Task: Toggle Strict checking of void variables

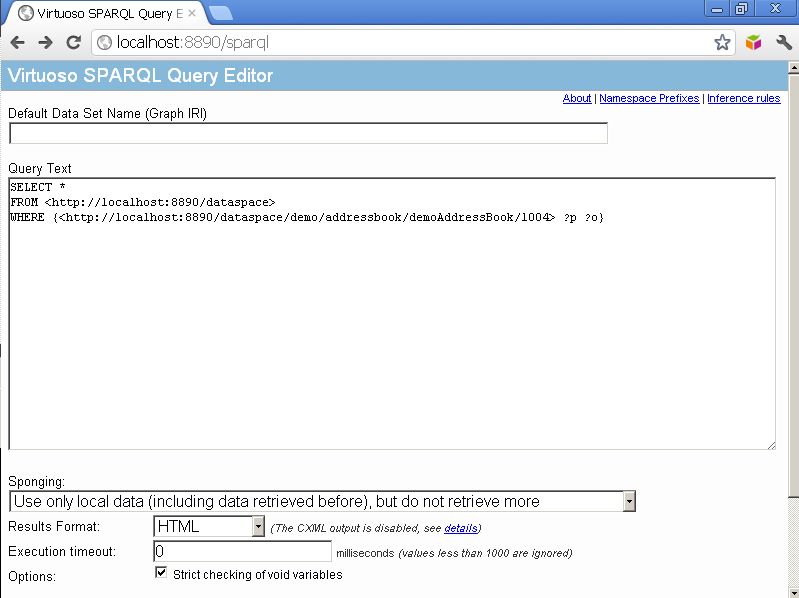Action: click(161, 574)
